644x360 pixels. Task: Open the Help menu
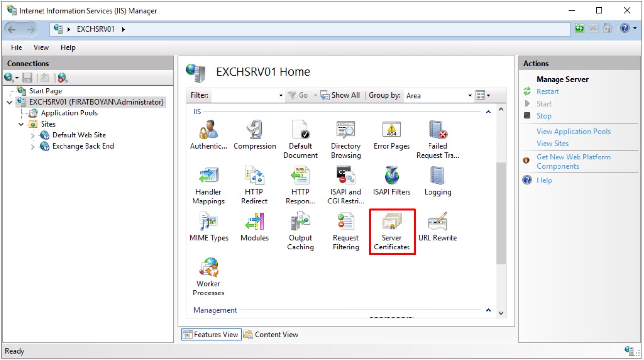point(68,47)
